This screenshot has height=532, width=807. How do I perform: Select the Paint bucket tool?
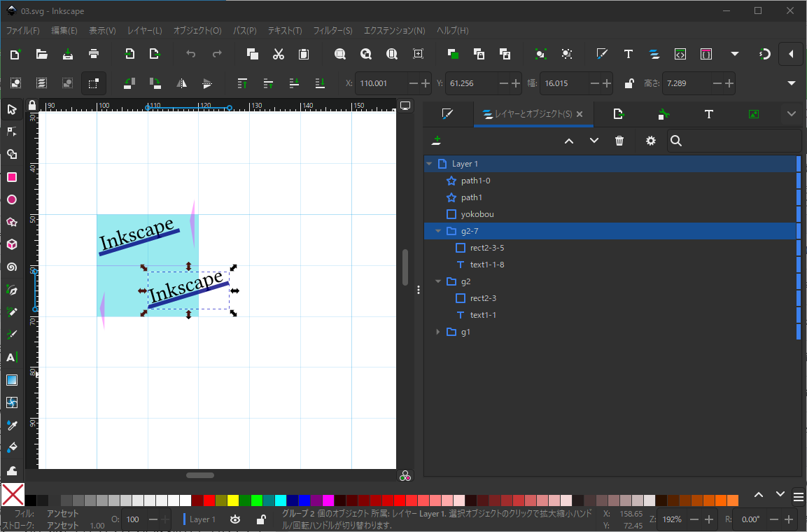click(12, 447)
